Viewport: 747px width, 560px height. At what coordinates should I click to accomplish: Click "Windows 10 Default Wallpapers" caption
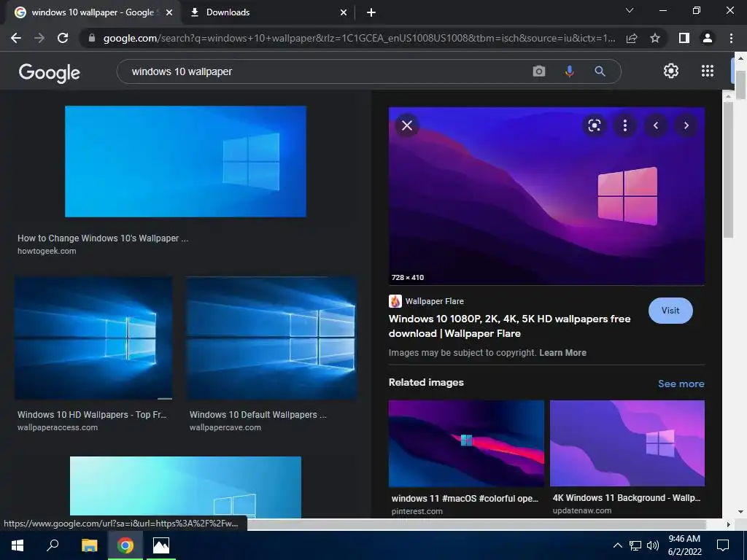pyautogui.click(x=258, y=415)
